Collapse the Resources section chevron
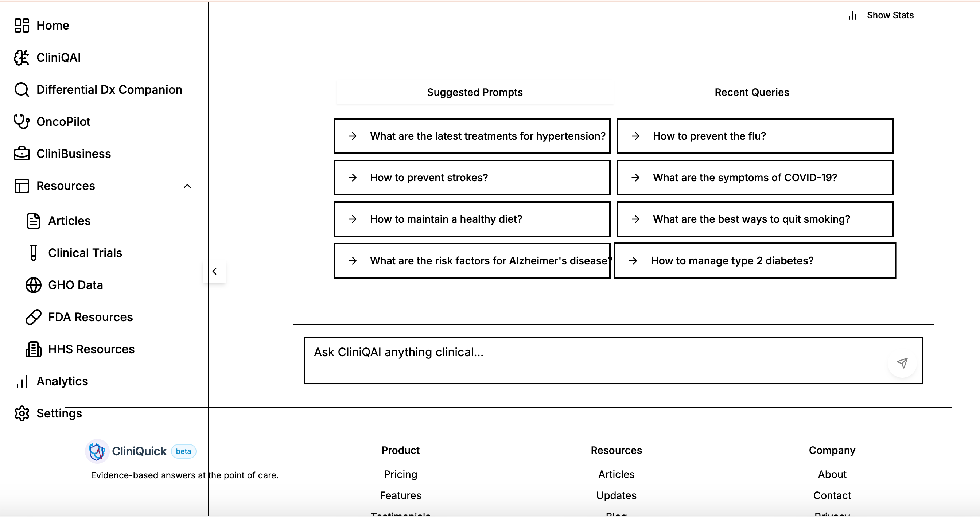 (187, 186)
